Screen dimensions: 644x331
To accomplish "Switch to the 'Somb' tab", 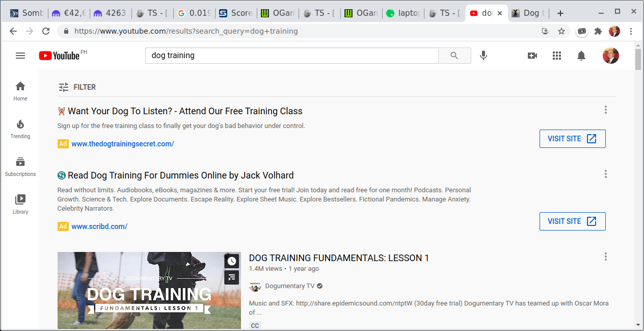I will [28, 13].
